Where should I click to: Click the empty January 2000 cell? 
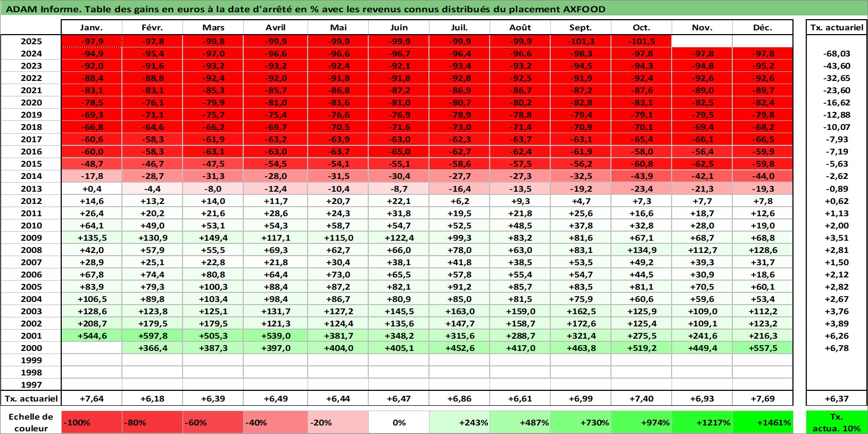point(92,348)
